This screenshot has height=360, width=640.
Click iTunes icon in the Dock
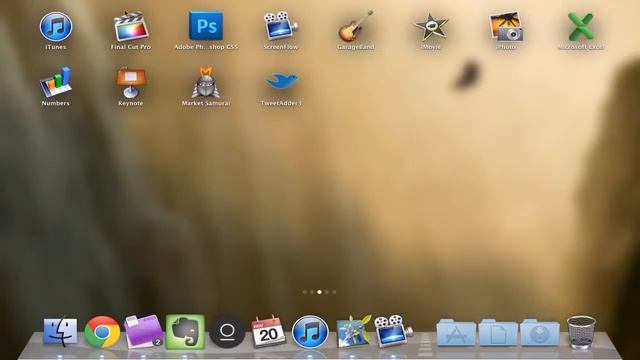pos(310,331)
